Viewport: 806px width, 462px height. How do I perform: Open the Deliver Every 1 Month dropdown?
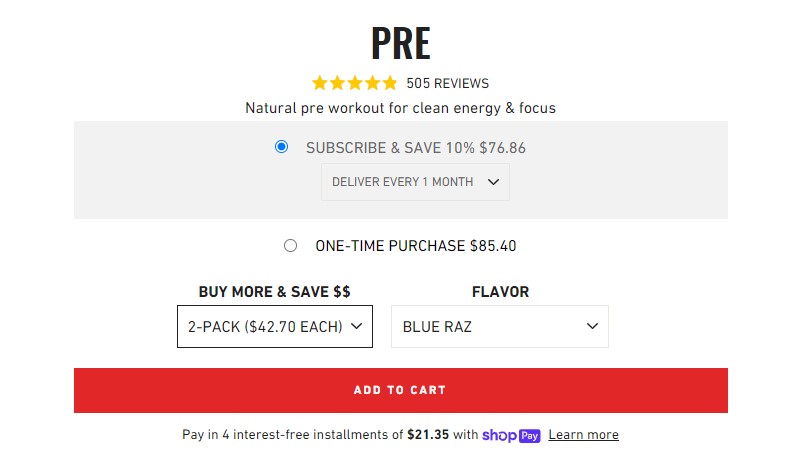point(414,182)
